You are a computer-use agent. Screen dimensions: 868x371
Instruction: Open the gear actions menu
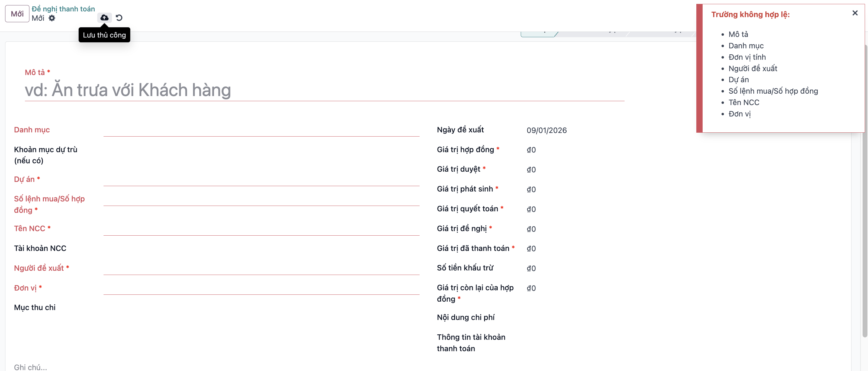52,18
